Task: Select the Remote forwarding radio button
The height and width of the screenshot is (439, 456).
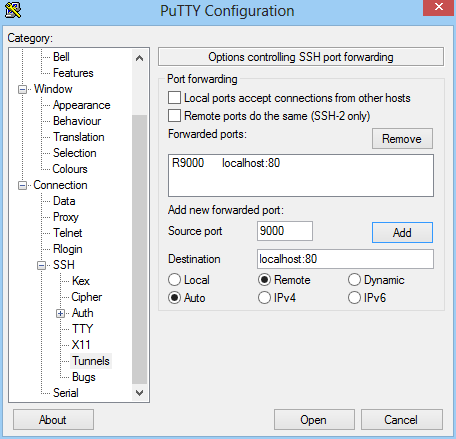Action: click(x=264, y=280)
